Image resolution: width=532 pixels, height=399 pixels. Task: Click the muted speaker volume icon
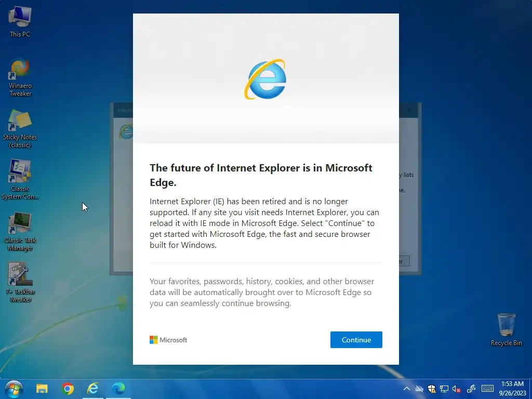point(456,389)
